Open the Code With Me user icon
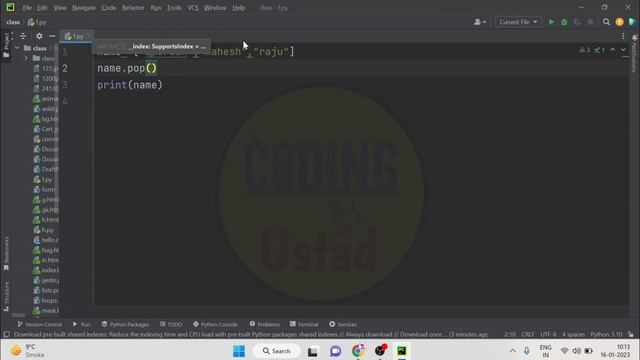The image size is (640, 360). (480, 22)
